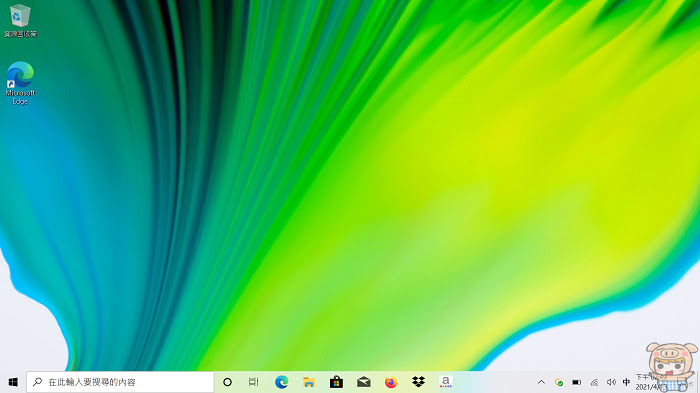
Task: Toggle the 中 input method indicator
Action: click(626, 382)
